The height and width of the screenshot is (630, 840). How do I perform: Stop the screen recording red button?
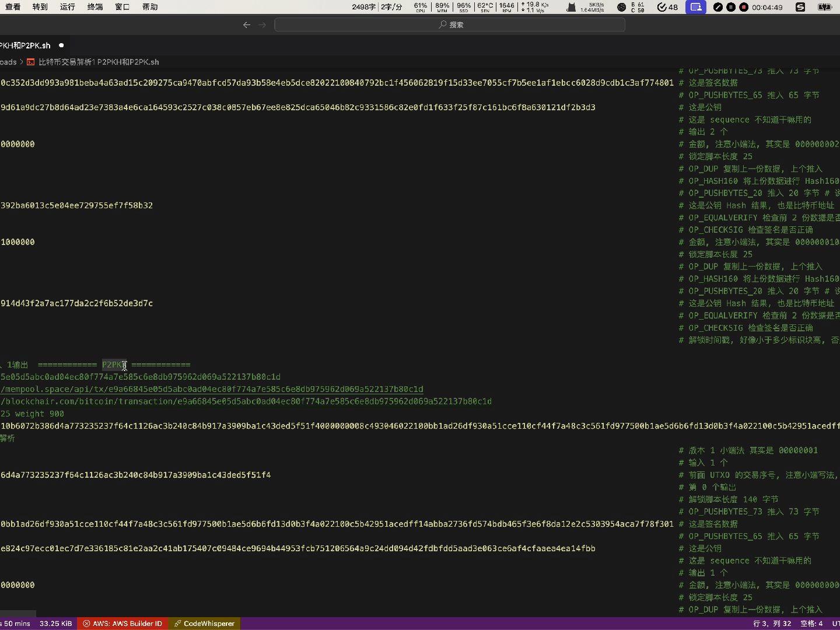click(x=744, y=7)
